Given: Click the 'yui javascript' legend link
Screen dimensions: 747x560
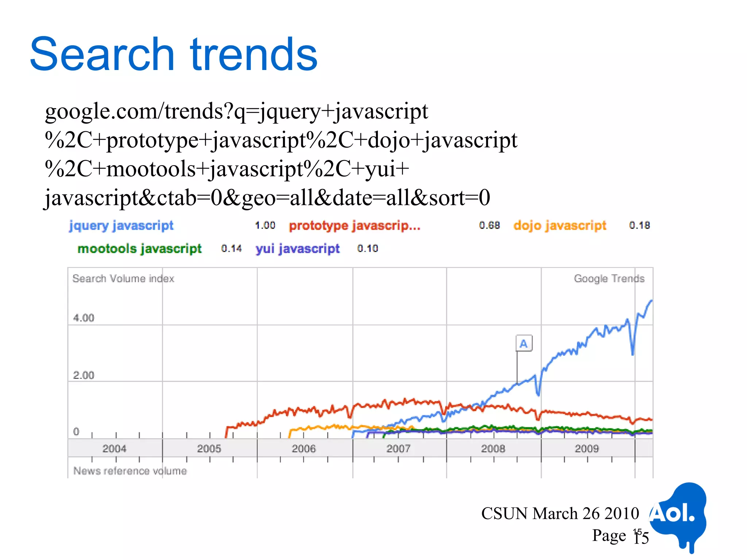Looking at the screenshot, I should pyautogui.click(x=298, y=249).
